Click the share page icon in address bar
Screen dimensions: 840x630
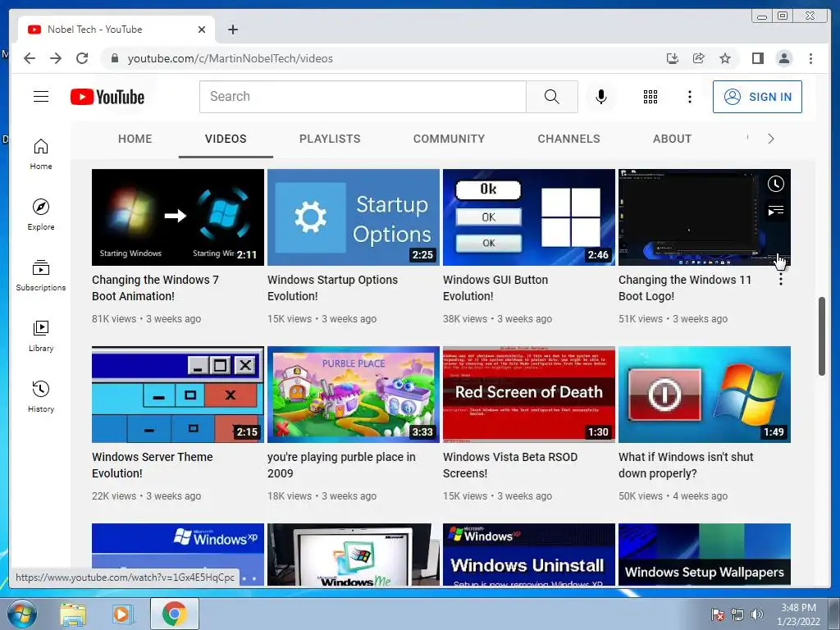coord(699,58)
